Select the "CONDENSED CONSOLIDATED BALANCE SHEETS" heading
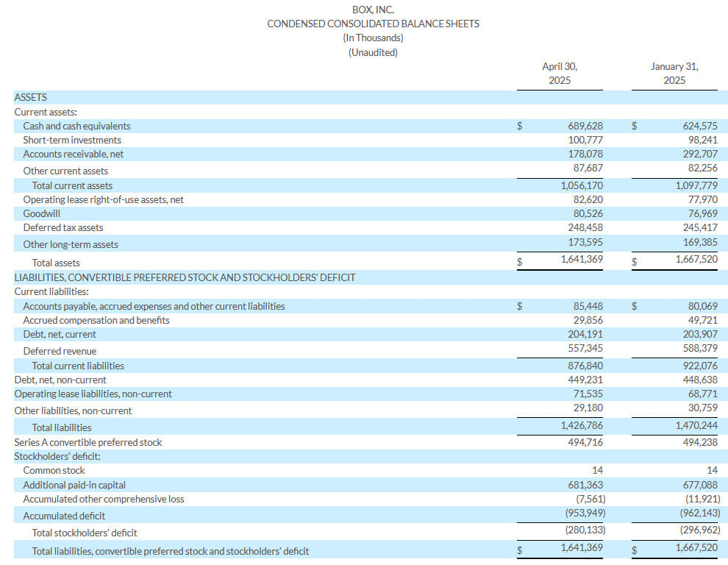This screenshot has height=565, width=728. (x=373, y=24)
